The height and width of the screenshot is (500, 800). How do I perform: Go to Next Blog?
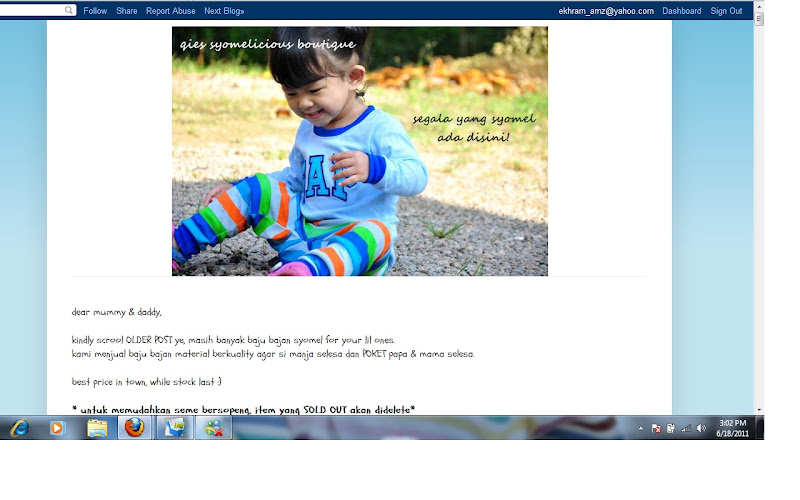[x=224, y=11]
